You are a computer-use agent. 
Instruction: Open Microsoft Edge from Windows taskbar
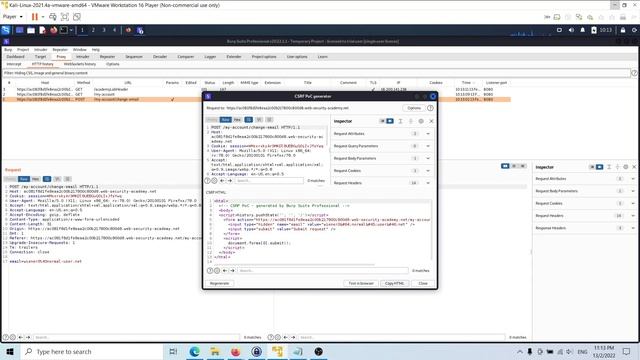point(194,351)
